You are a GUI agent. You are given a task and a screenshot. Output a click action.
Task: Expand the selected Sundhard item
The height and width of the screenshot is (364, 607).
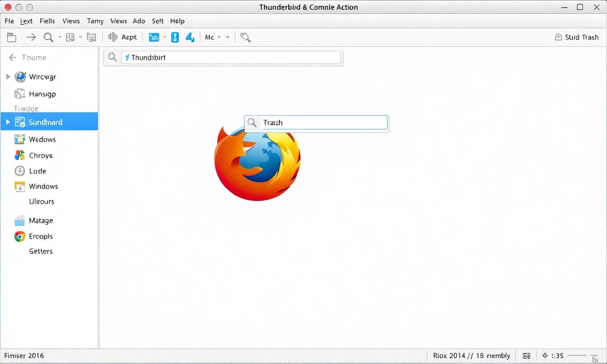(x=8, y=122)
